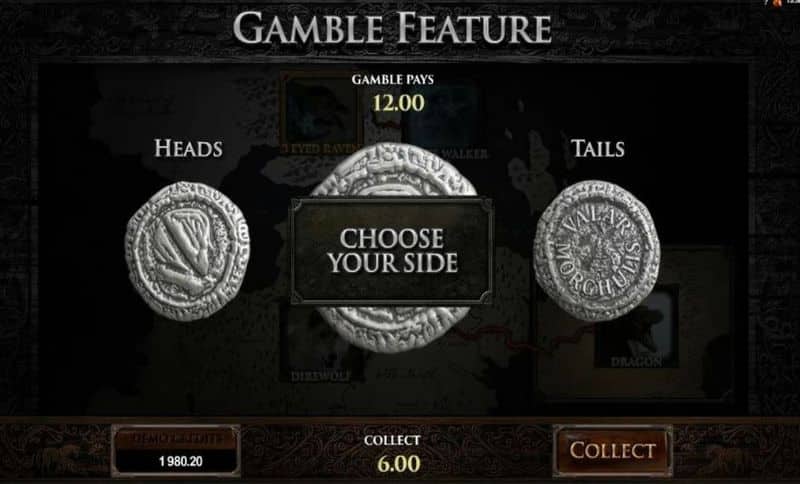This screenshot has width=800, height=484.
Task: Click the Collect 6.00 amount
Action: pos(399,464)
